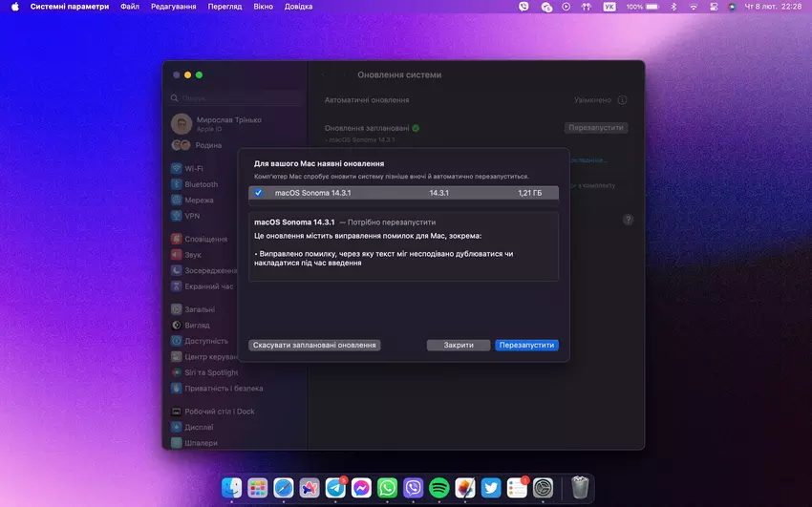Click Скасувати заплановані оновлення button
Viewport: 812px width, 507px height.
(x=314, y=345)
